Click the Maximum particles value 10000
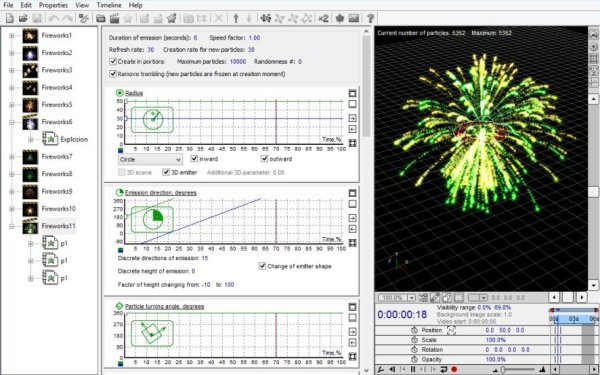600x375 pixels. coord(238,61)
